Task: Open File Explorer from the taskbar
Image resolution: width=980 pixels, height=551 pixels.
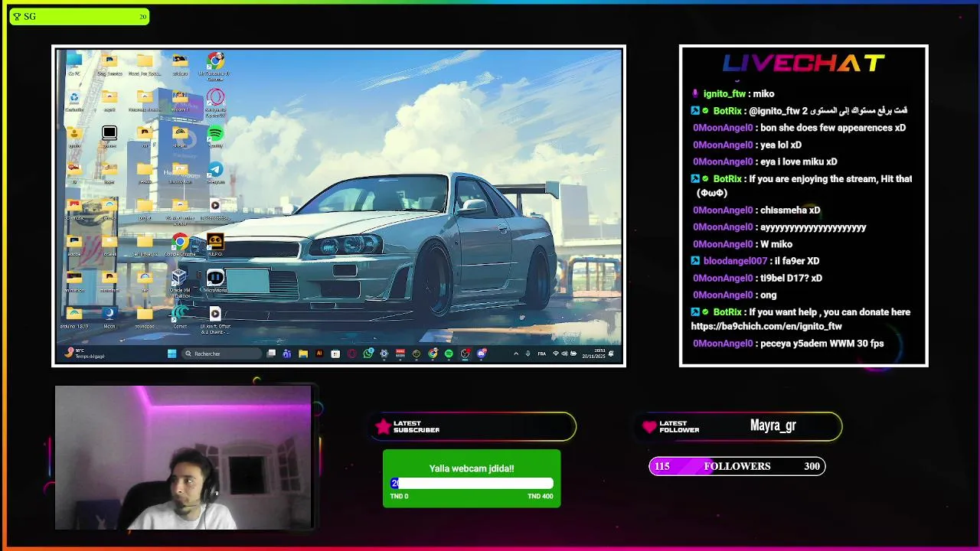Action: [x=303, y=354]
